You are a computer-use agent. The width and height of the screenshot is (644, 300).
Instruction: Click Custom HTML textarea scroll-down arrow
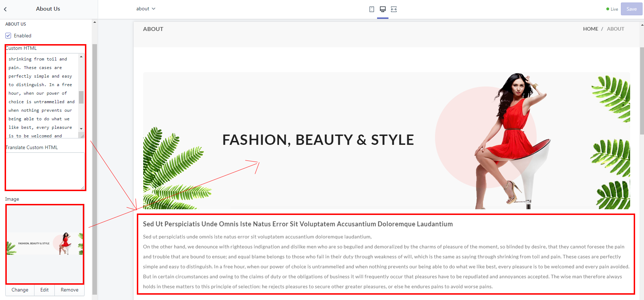(81, 129)
